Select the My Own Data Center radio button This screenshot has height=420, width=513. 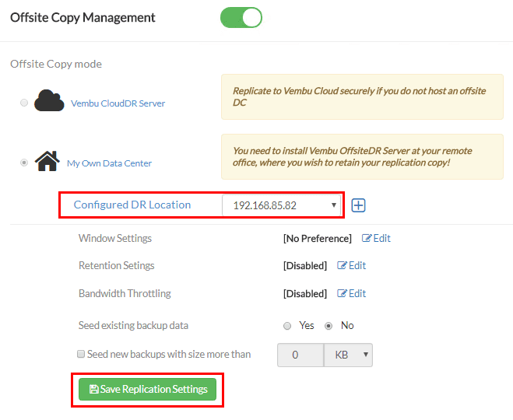(x=25, y=163)
